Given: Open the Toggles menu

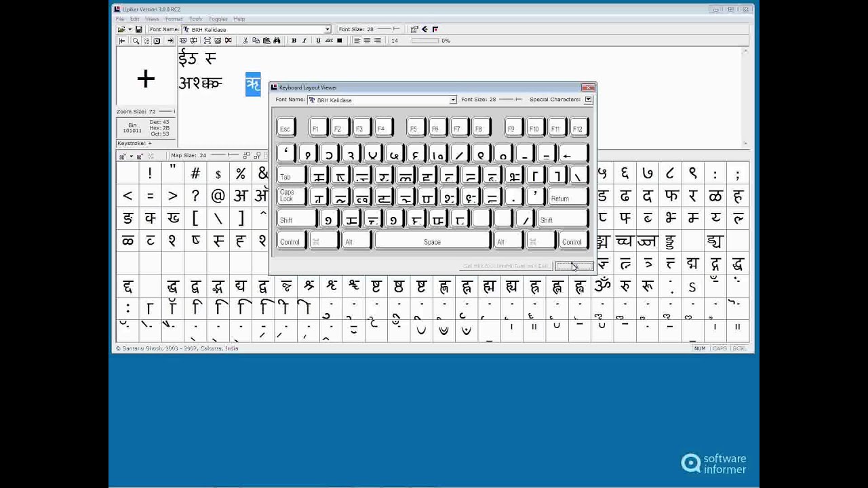Looking at the screenshot, I should 218,19.
